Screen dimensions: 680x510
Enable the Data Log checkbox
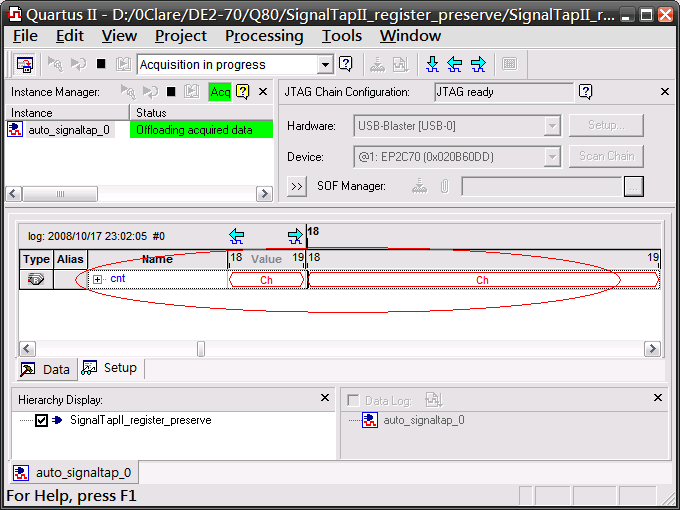(x=353, y=400)
